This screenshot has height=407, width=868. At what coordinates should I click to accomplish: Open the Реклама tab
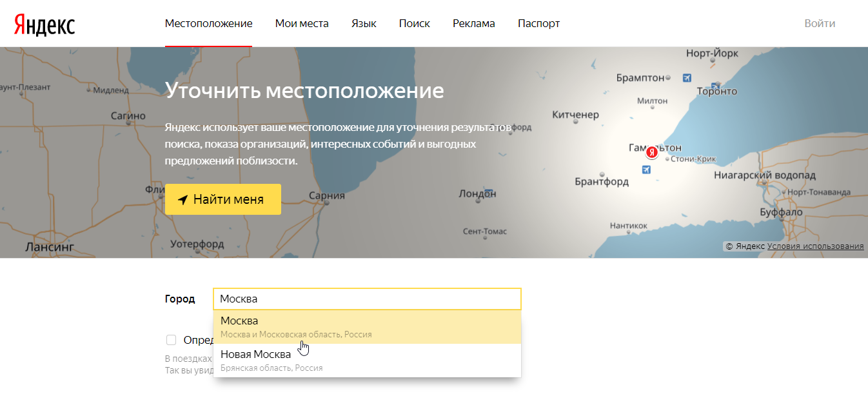tap(474, 23)
